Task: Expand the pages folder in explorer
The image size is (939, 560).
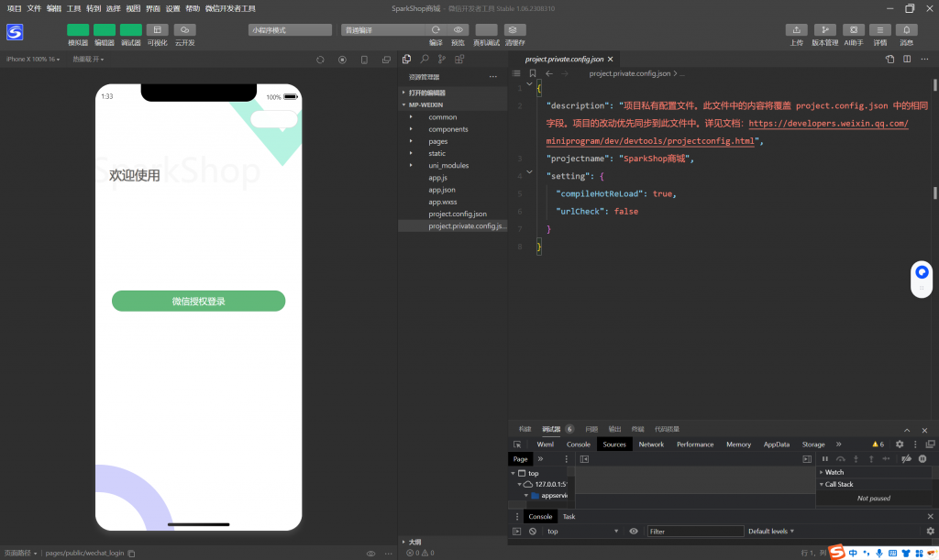Action: point(437,141)
